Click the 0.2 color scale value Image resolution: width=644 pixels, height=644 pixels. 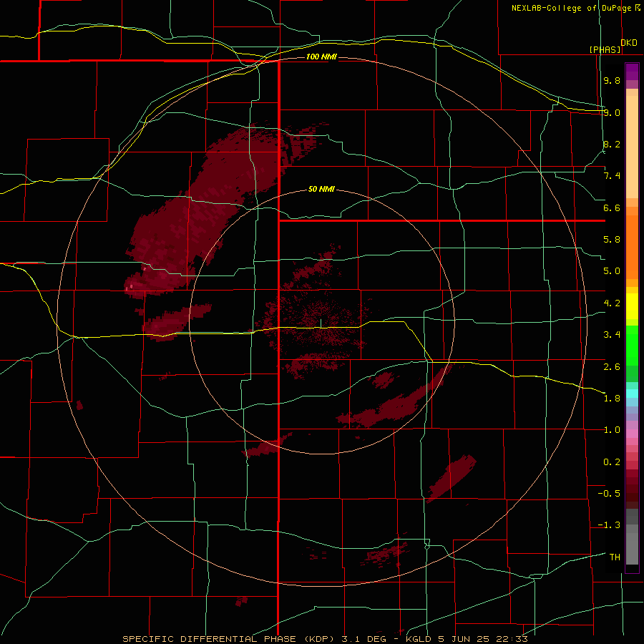[612, 462]
